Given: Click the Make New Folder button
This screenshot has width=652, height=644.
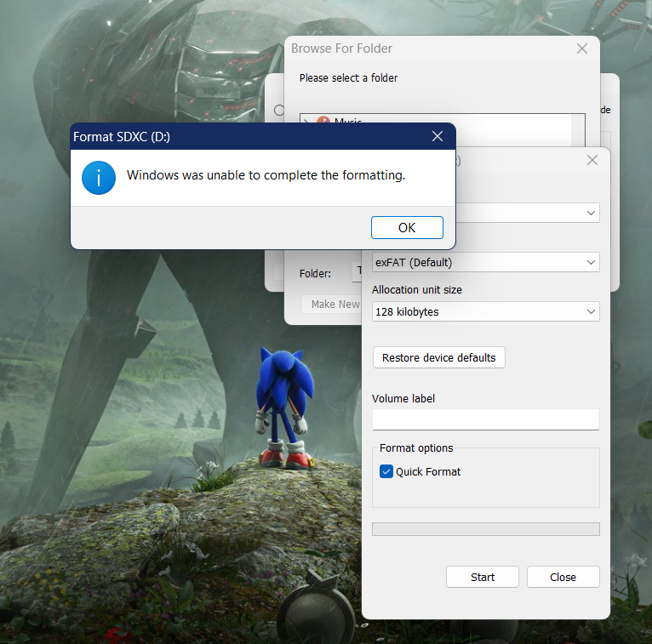Looking at the screenshot, I should pos(332,304).
